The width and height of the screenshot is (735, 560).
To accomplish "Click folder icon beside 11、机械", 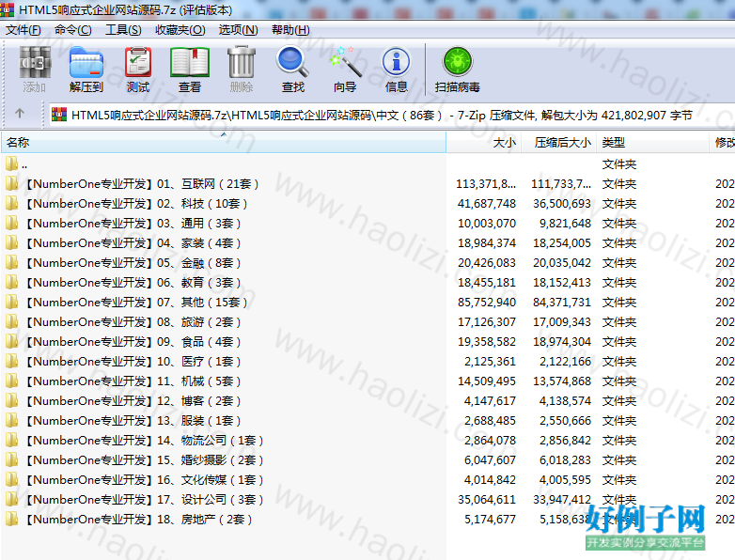I will pos(11,381).
